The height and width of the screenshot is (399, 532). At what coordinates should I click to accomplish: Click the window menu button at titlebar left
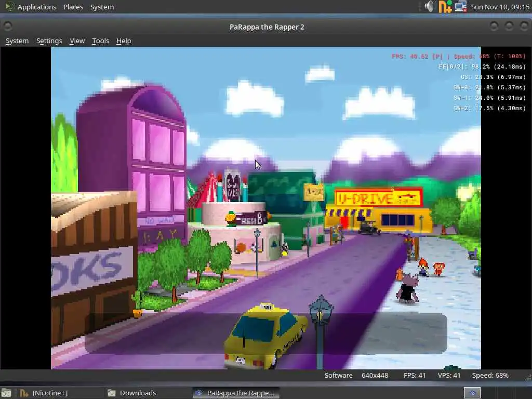(x=8, y=26)
